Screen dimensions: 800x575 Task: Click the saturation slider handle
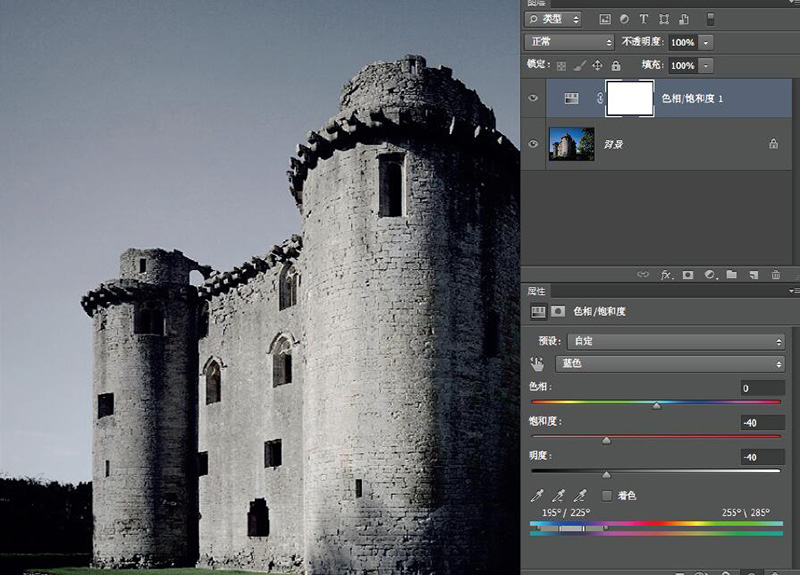[606, 440]
